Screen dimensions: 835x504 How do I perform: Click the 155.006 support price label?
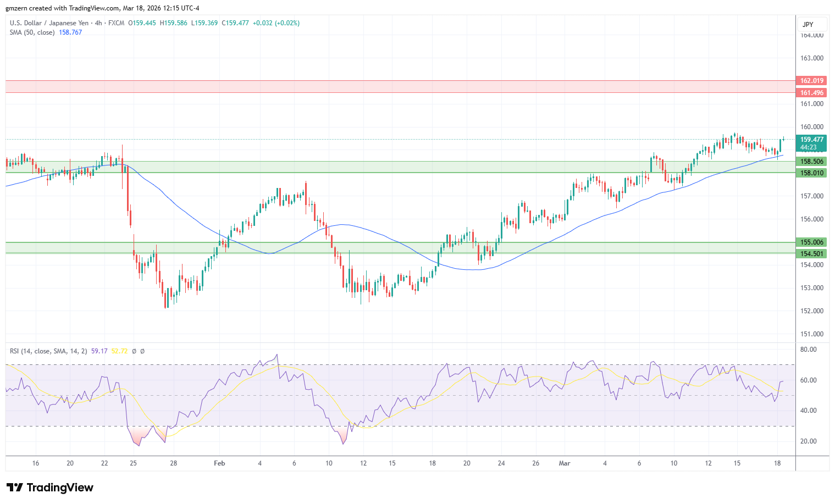point(811,242)
